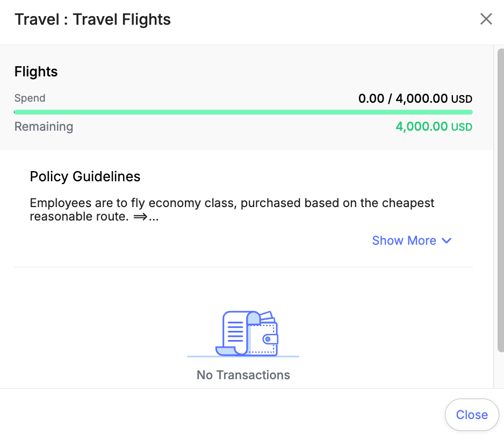Click the Close button at the bottom
504x440 pixels.
472,415
